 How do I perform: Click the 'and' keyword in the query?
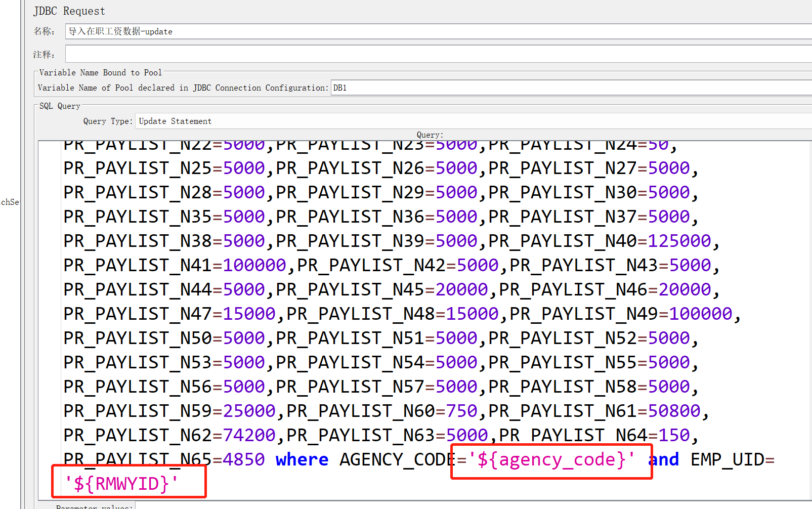tap(663, 459)
